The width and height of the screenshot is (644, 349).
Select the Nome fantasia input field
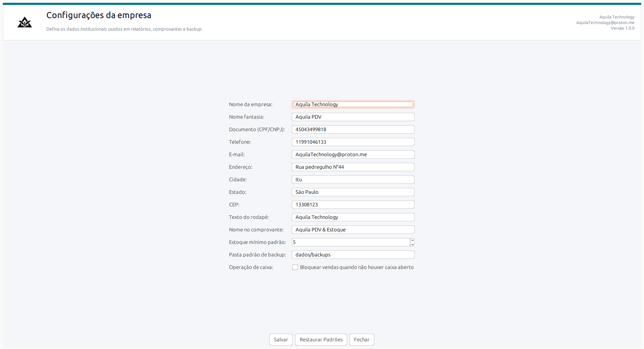click(x=353, y=117)
